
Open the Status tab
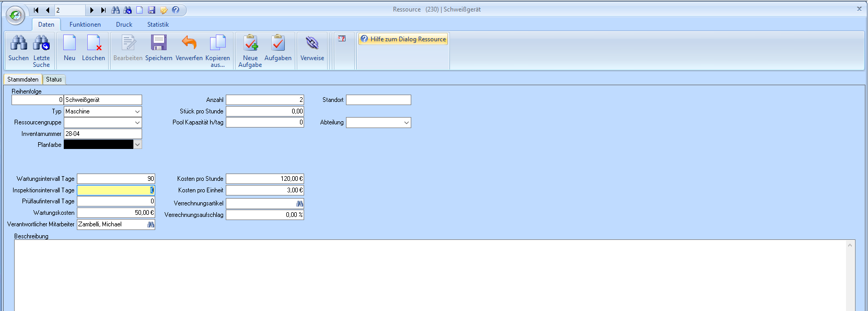point(54,79)
